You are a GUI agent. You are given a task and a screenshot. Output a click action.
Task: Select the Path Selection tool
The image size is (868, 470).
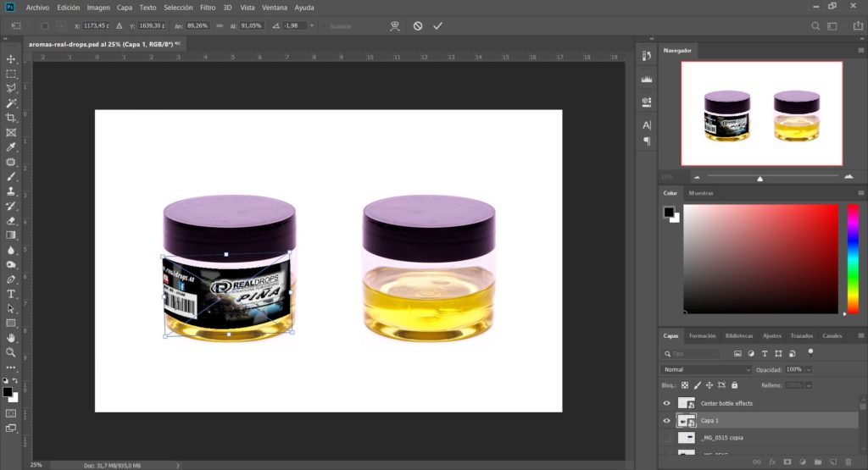[10, 308]
